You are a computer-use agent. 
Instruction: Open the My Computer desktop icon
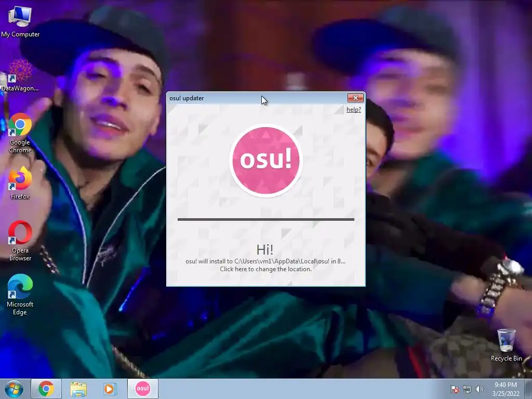click(20, 22)
